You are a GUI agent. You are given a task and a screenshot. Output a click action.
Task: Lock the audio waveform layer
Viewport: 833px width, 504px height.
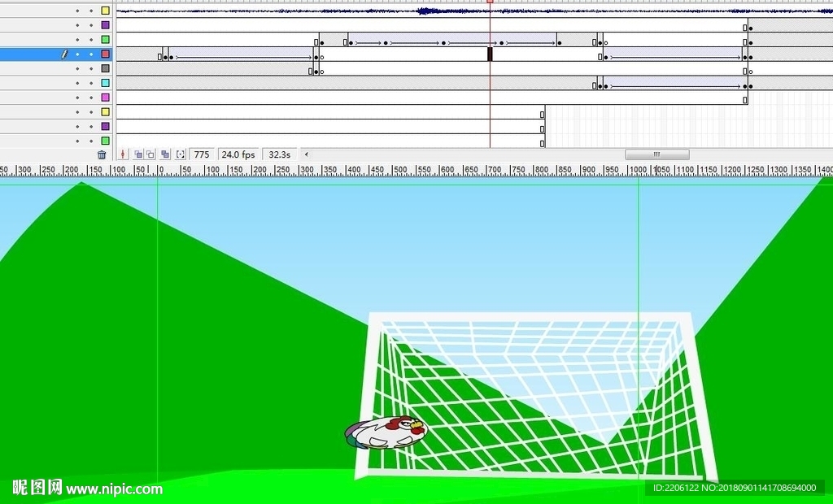tap(91, 11)
